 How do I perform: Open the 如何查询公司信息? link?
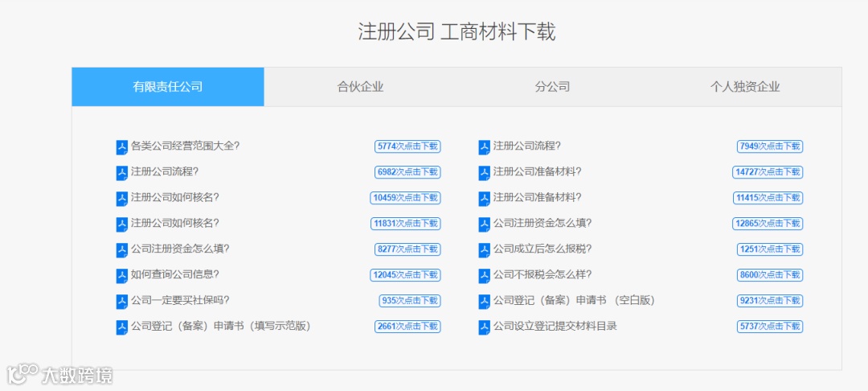pos(175,274)
